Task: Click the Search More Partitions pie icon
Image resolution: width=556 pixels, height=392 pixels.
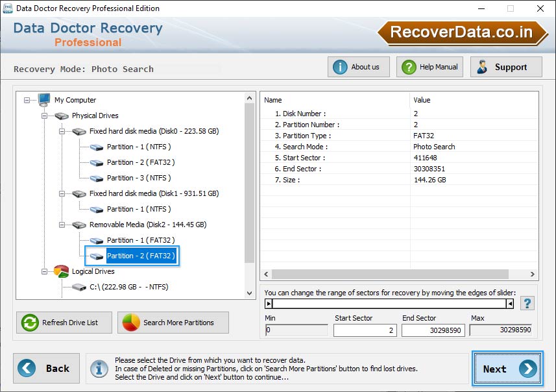Action: pyautogui.click(x=131, y=323)
